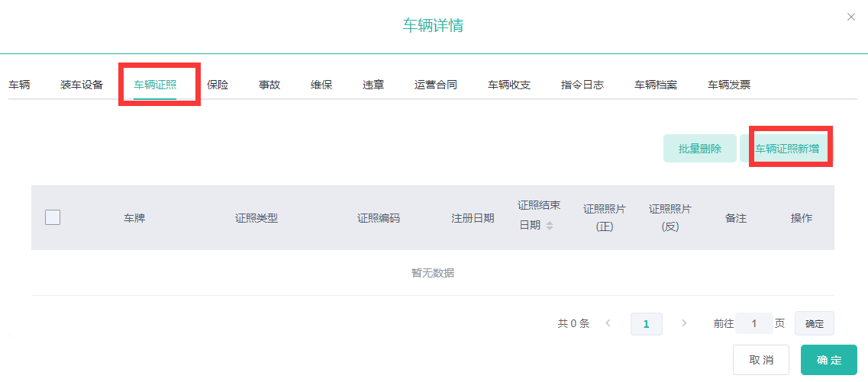The width and height of the screenshot is (868, 382).
Task: Go to the 维保 tab
Action: pos(321,85)
